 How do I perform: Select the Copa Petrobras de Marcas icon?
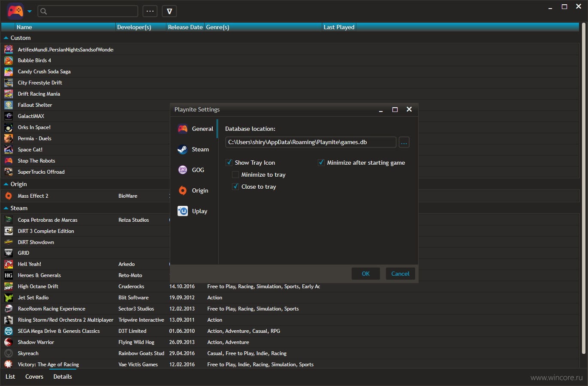coord(9,220)
